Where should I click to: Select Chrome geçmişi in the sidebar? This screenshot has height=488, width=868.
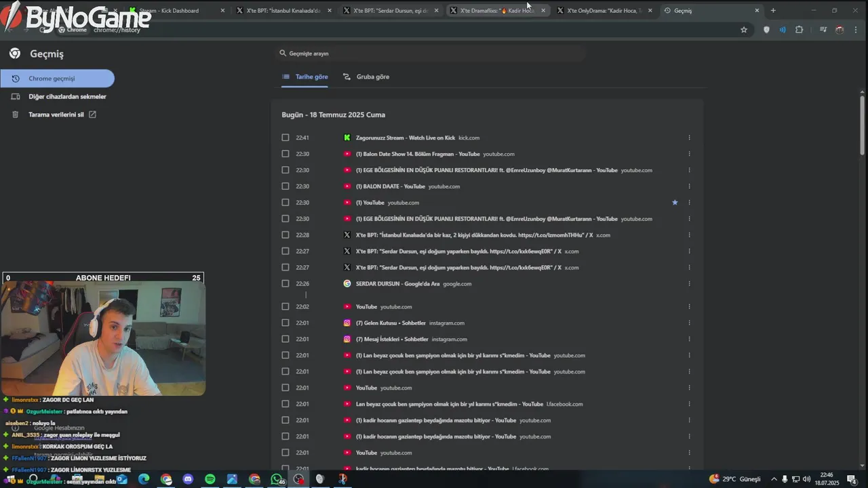pos(57,79)
